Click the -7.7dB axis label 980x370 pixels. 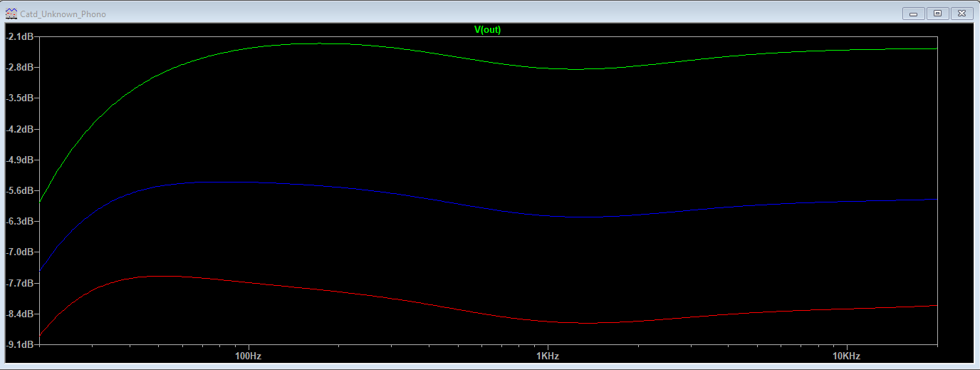point(19,284)
